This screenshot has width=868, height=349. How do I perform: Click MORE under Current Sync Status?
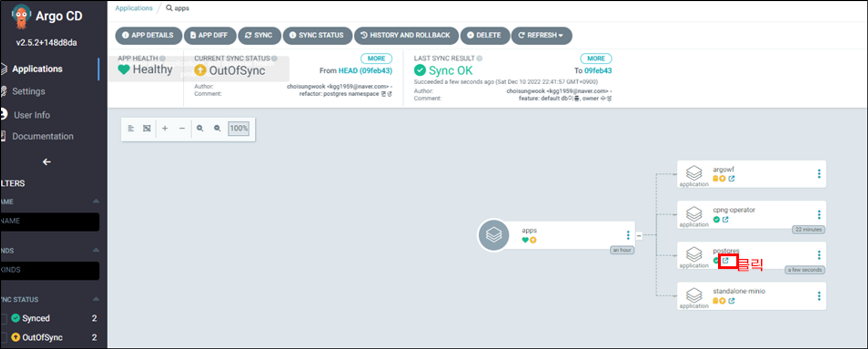376,58
